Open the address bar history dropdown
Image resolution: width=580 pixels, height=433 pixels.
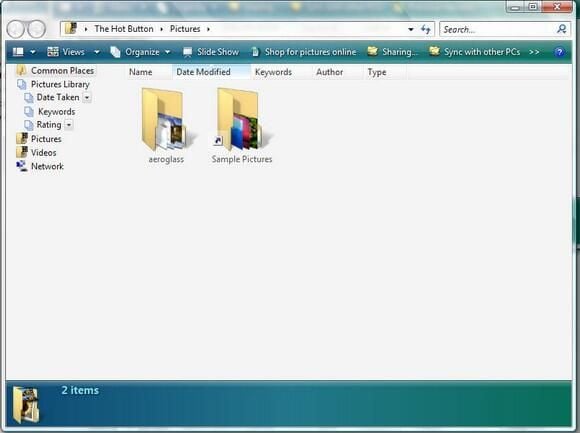pyautogui.click(x=411, y=29)
